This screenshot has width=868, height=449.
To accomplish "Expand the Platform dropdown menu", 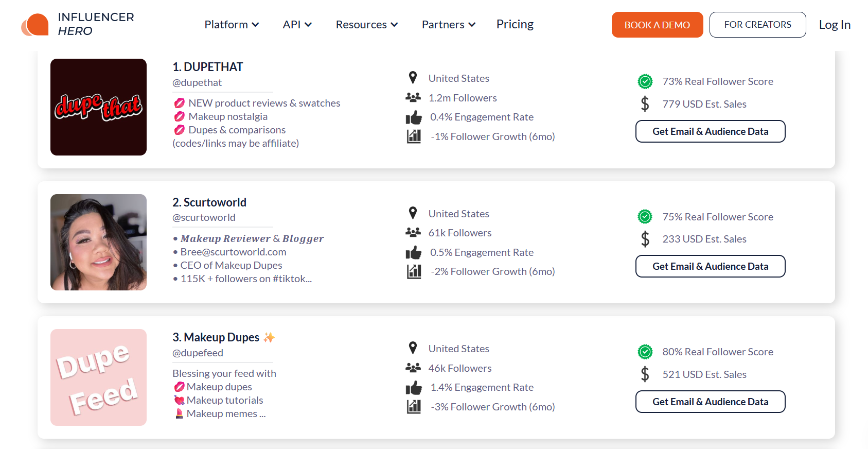I will 232,25.
